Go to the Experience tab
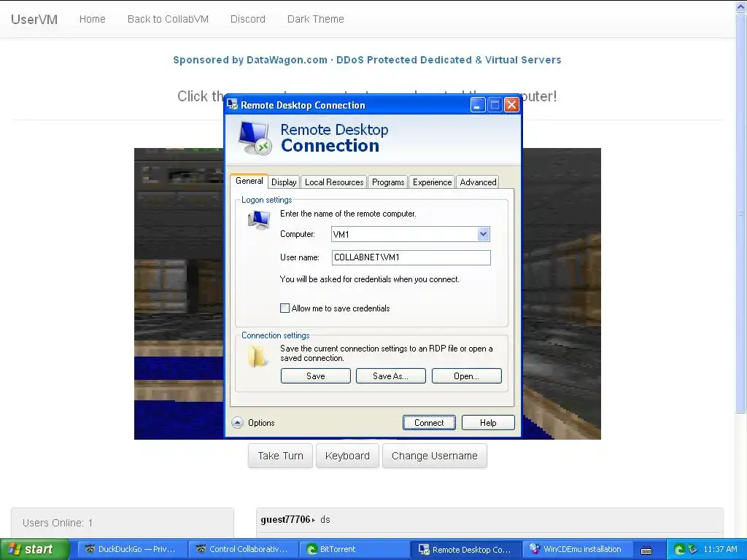The image size is (747, 560). 432,182
